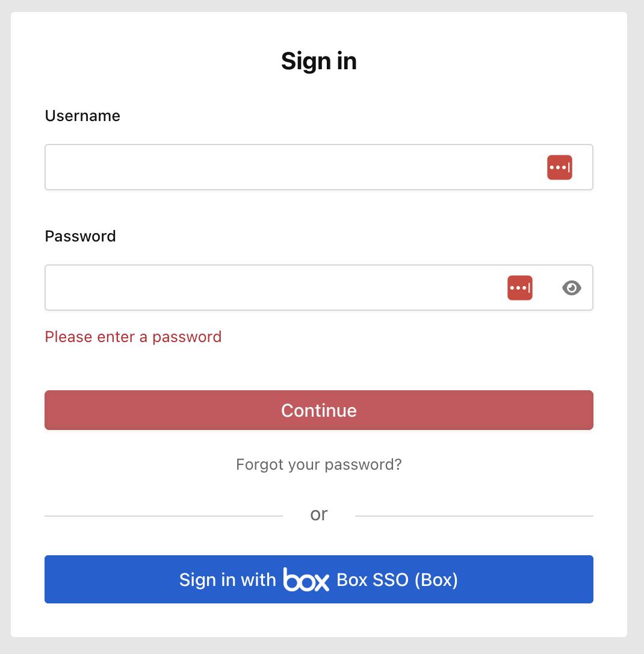
Task: Click the Username label text
Action: (82, 116)
